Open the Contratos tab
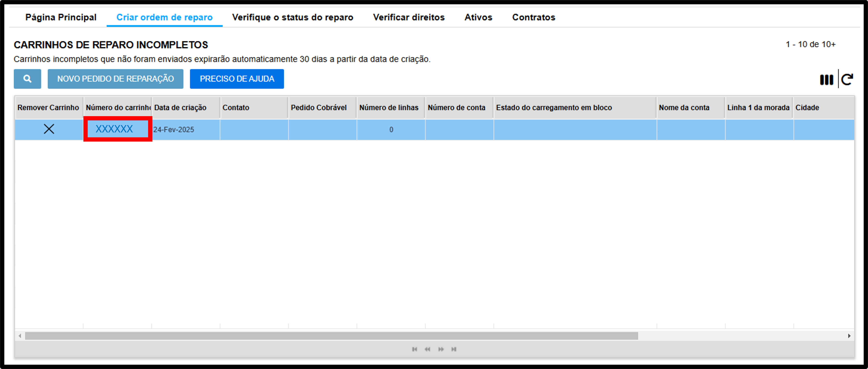 [533, 17]
